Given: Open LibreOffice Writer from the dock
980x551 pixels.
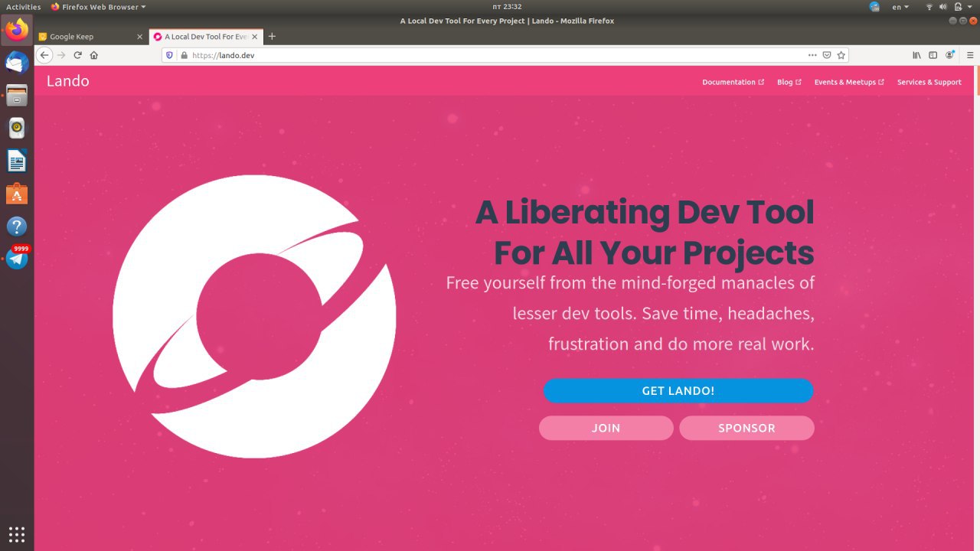Looking at the screenshot, I should coord(17,161).
